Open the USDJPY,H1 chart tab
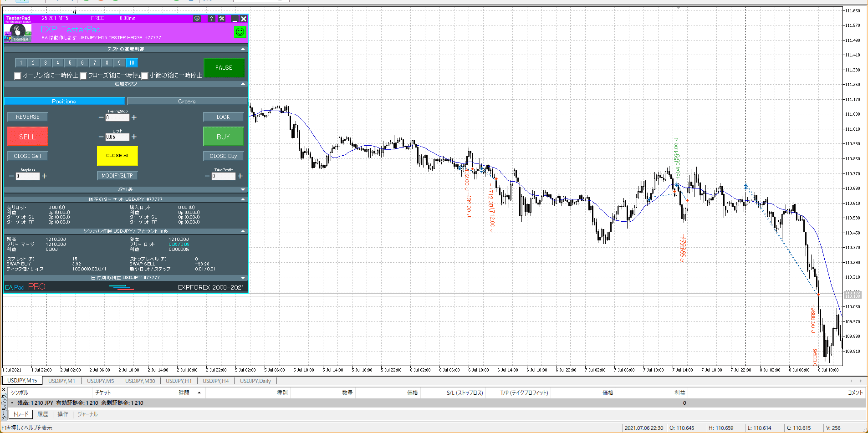Viewport: 868px width, 433px height. (x=179, y=381)
